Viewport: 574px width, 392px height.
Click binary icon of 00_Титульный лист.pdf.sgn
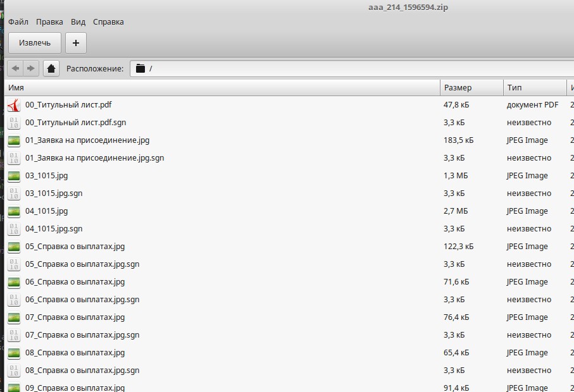pos(14,123)
